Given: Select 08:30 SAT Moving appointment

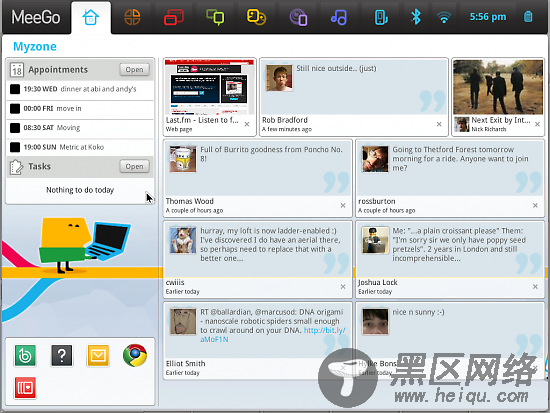Looking at the screenshot, I should (80, 128).
